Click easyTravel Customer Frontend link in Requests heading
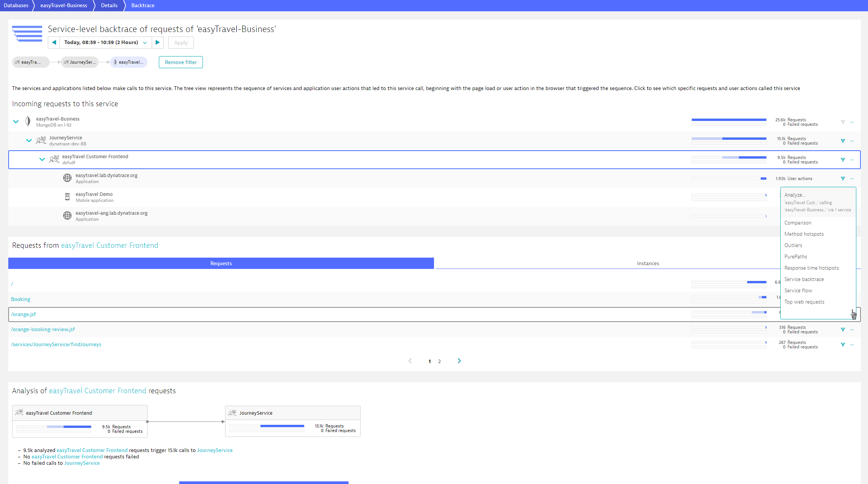868x484 pixels. (110, 246)
